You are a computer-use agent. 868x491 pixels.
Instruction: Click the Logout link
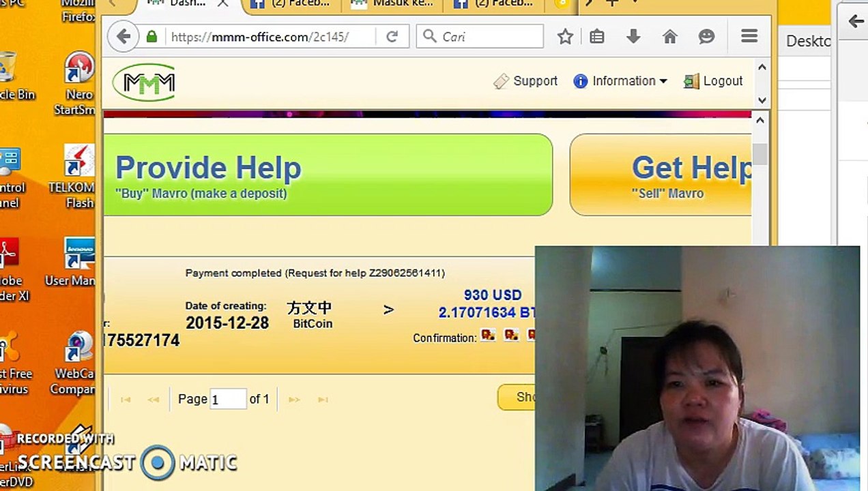coord(713,81)
